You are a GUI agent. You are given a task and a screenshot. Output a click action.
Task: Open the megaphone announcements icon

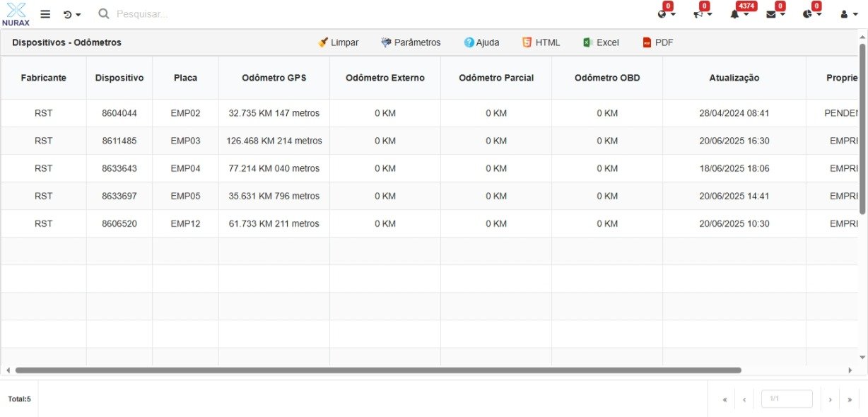(x=702, y=14)
